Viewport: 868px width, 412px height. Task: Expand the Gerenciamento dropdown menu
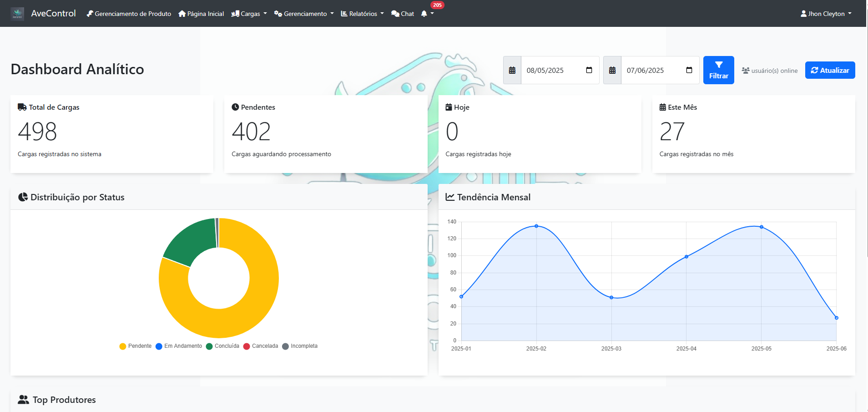[x=304, y=14]
